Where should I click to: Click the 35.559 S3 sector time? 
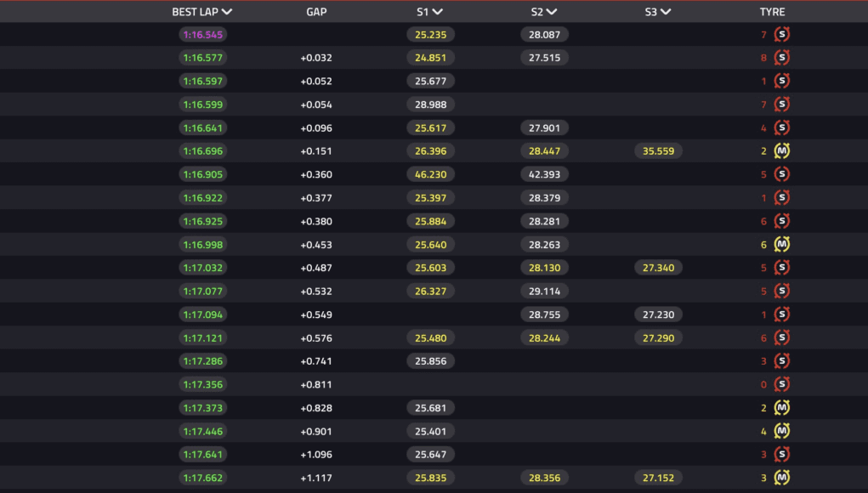tap(658, 151)
